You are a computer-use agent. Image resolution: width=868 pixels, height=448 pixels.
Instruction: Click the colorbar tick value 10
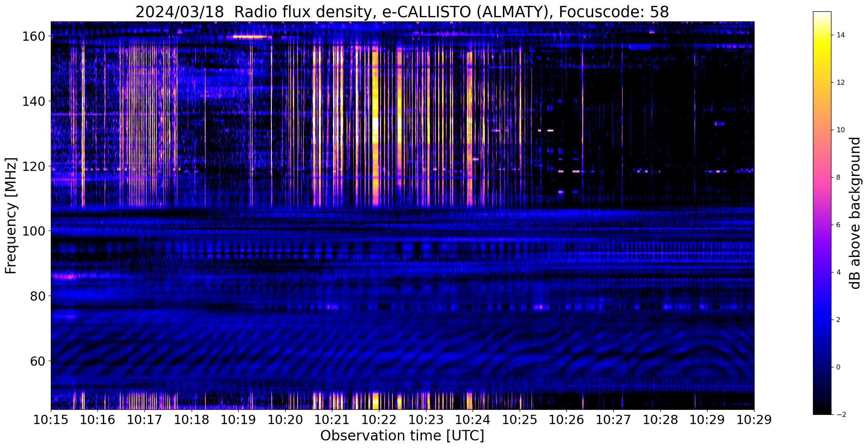pyautogui.click(x=841, y=130)
